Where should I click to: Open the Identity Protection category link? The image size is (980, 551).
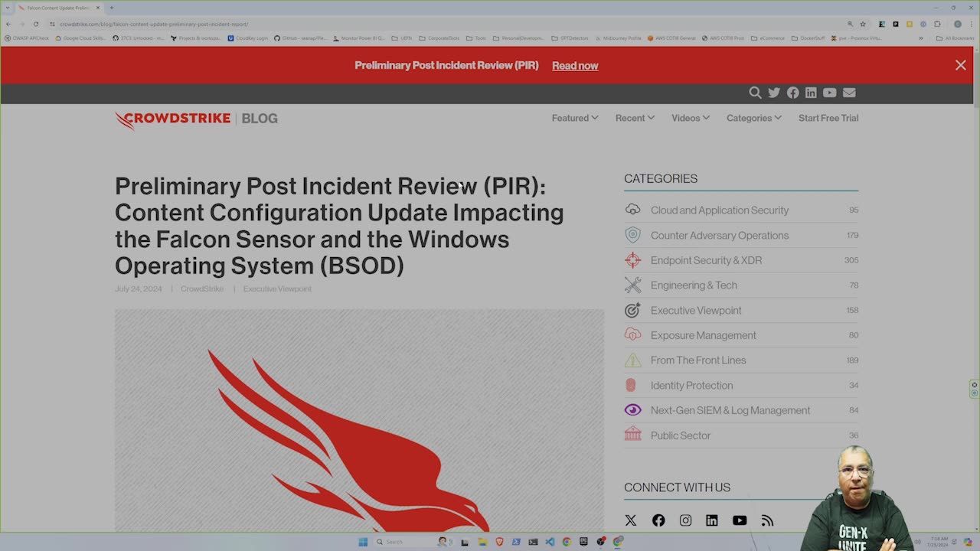[691, 385]
